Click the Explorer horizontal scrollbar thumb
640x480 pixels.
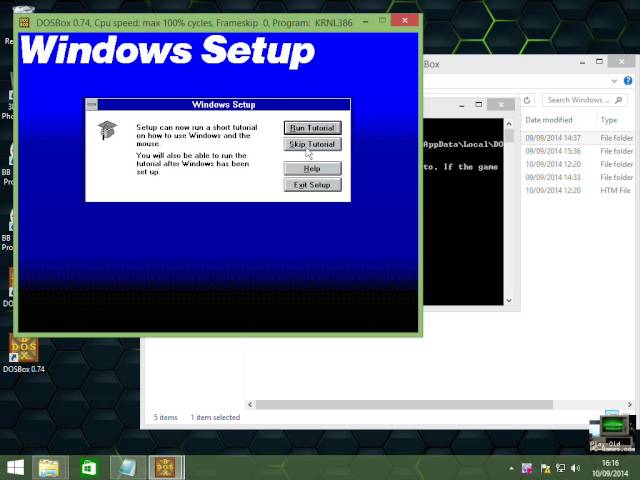[404, 404]
